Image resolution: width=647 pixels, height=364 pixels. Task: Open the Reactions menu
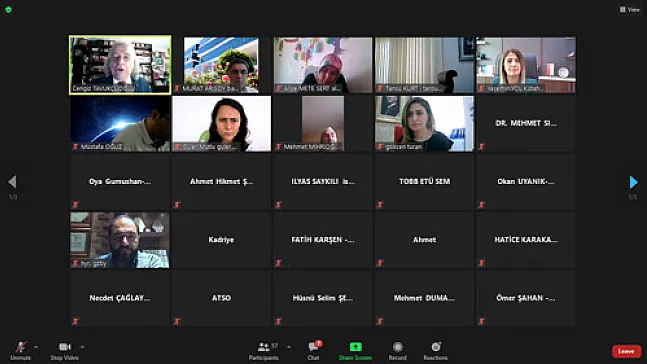point(436,351)
